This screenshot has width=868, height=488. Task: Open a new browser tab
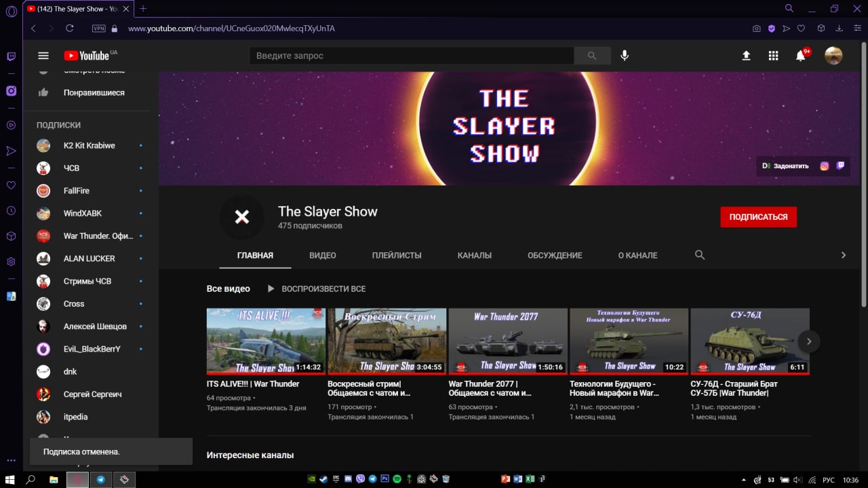click(x=143, y=9)
